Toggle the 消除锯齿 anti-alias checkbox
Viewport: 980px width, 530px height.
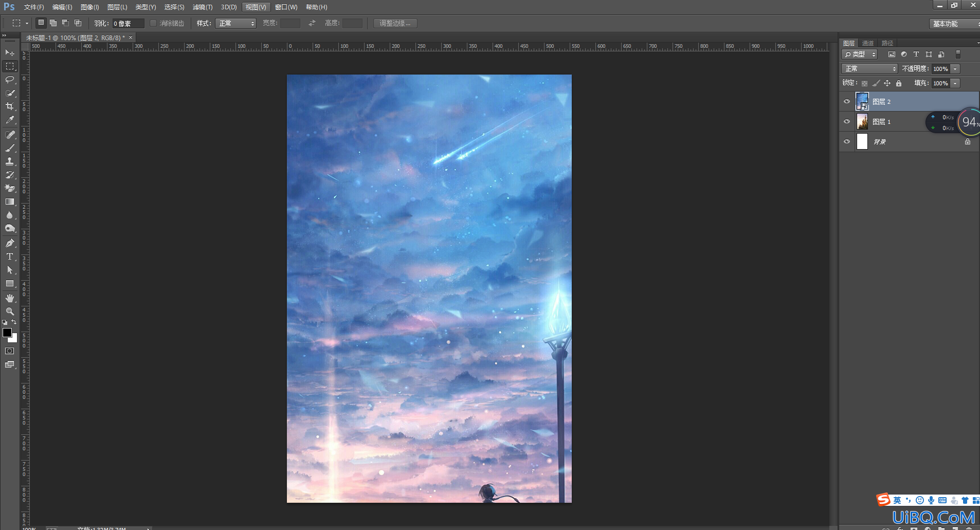(x=153, y=23)
